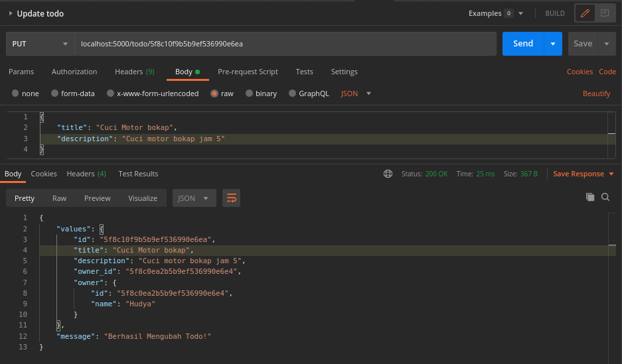
Task: Select the binary body type radio
Action: pos(249,93)
